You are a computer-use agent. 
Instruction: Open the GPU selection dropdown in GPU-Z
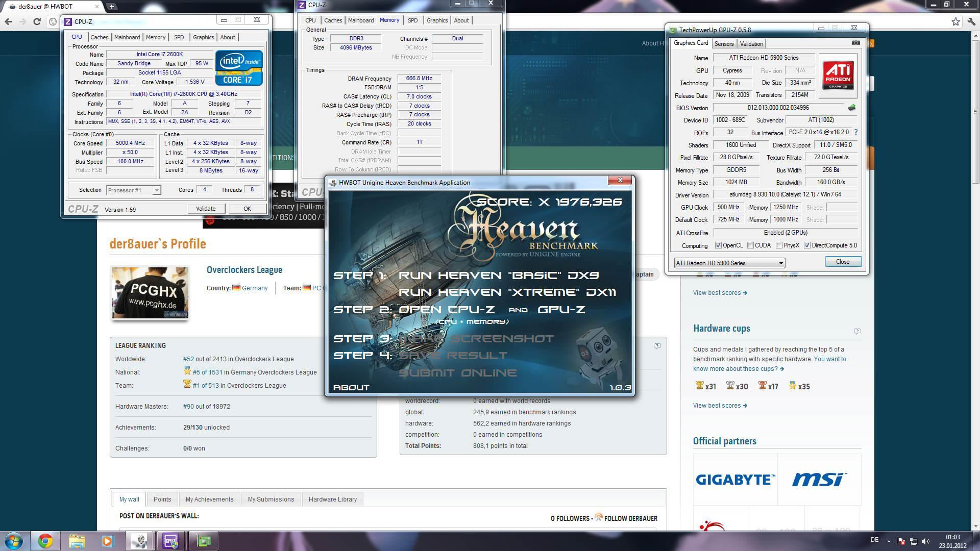[729, 263]
